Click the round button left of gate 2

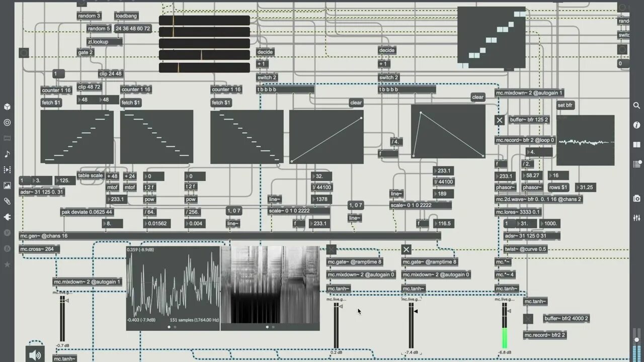coord(24,52)
